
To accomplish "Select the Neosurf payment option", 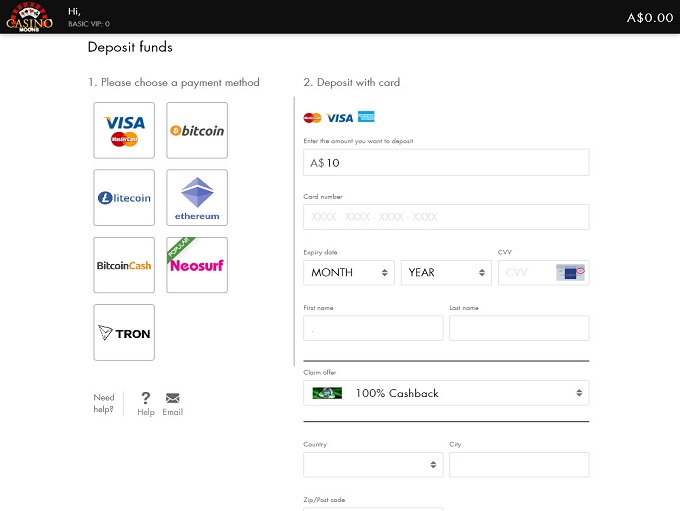I will click(x=197, y=265).
